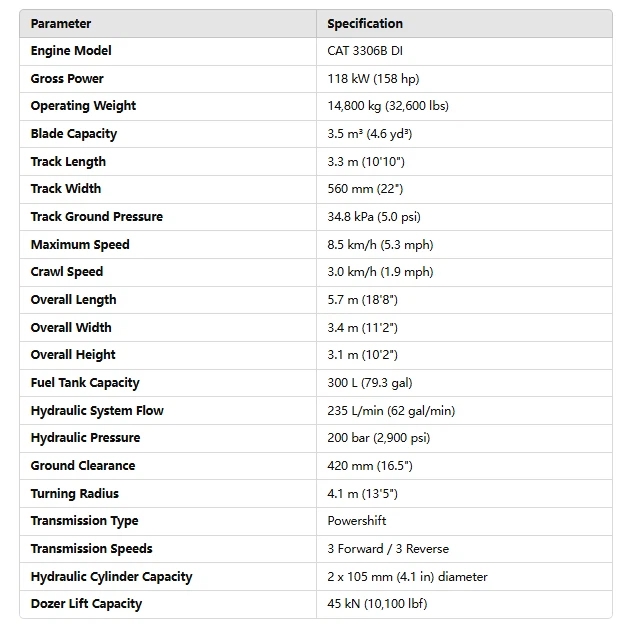Select the Dozer Lift Capacity label
635x627 pixels.
tap(86, 604)
